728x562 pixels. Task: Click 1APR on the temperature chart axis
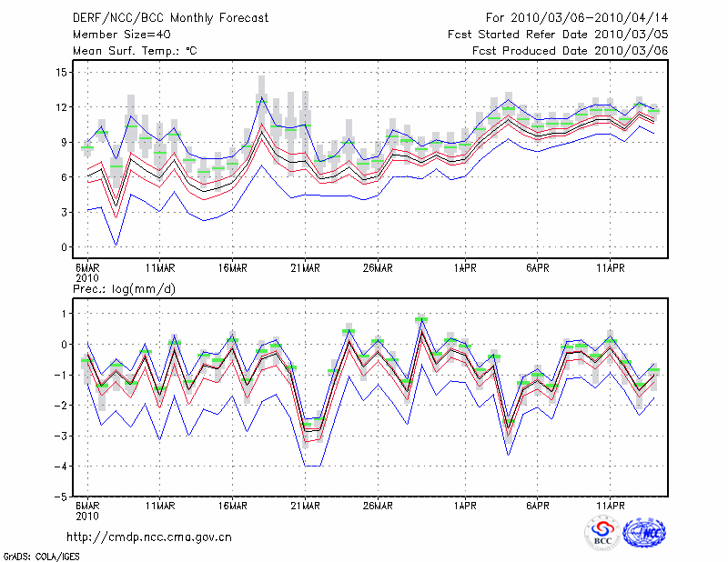tap(465, 268)
